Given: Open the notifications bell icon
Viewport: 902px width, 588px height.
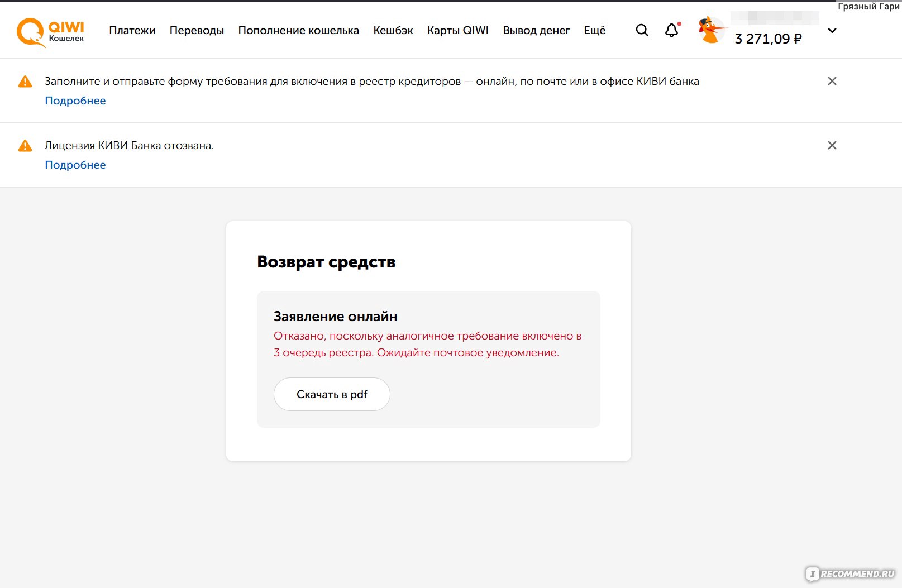Looking at the screenshot, I should coord(672,30).
